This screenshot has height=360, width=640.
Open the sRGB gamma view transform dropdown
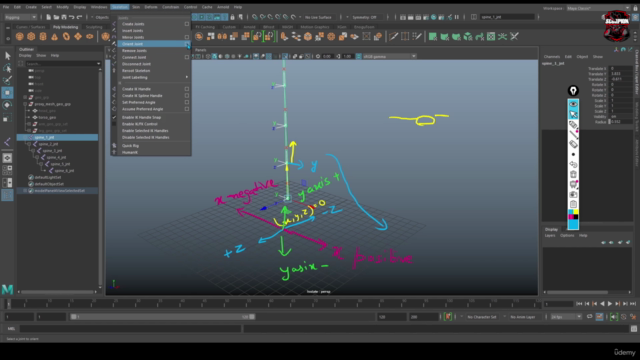pos(389,56)
